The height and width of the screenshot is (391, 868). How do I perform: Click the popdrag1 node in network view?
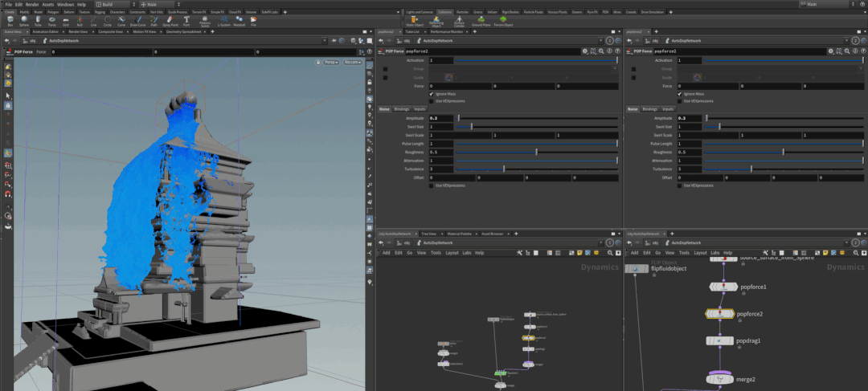[x=719, y=340]
